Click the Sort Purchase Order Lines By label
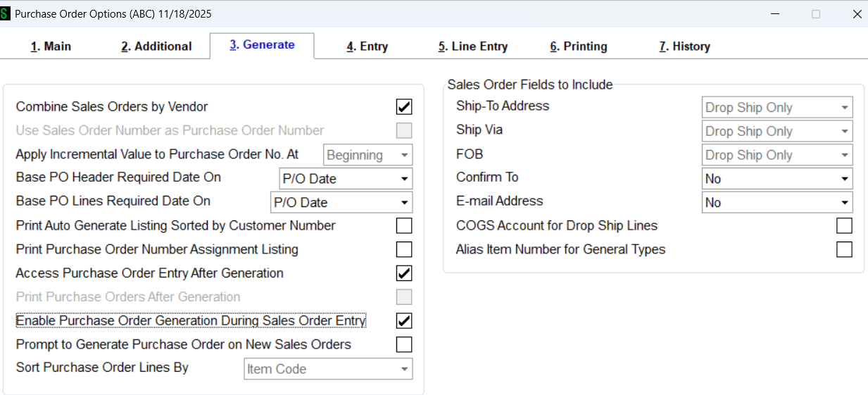 102,368
